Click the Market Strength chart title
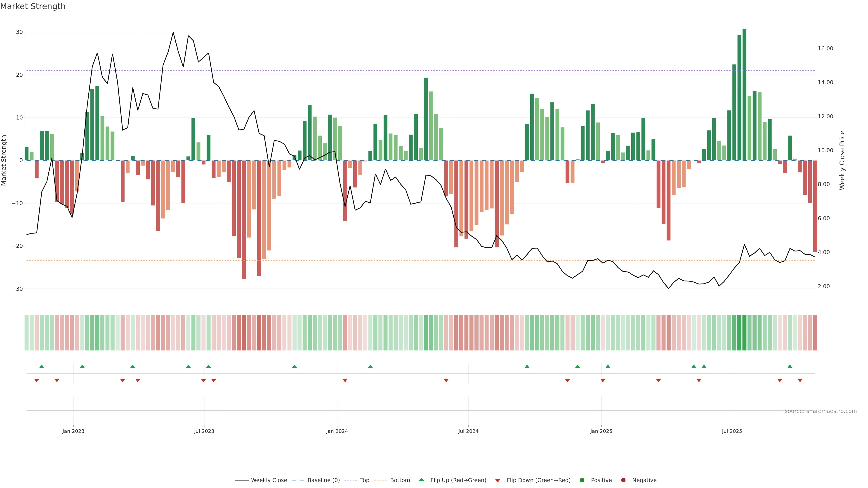This screenshot has width=868, height=488. (x=33, y=6)
